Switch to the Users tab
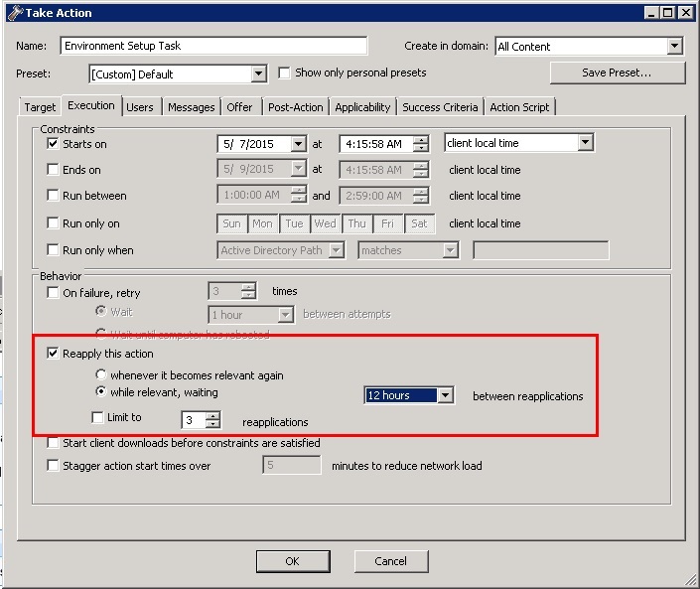The width and height of the screenshot is (700, 589). click(x=140, y=107)
